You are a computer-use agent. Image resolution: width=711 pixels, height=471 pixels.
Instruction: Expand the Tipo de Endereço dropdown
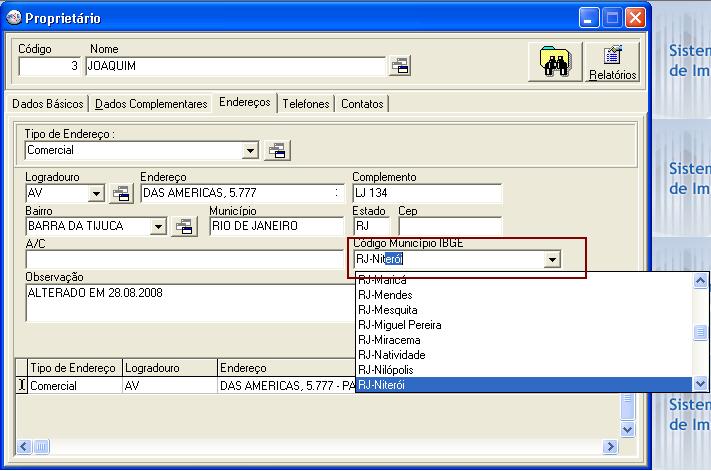250,151
